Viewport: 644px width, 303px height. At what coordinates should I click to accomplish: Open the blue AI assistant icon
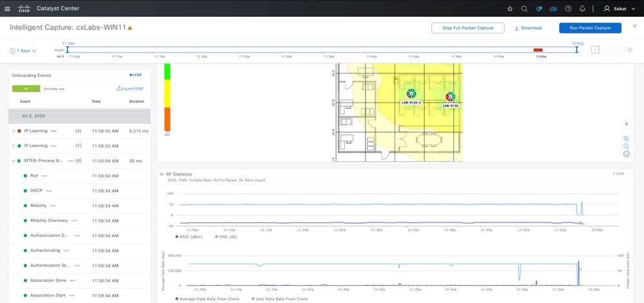(x=539, y=8)
